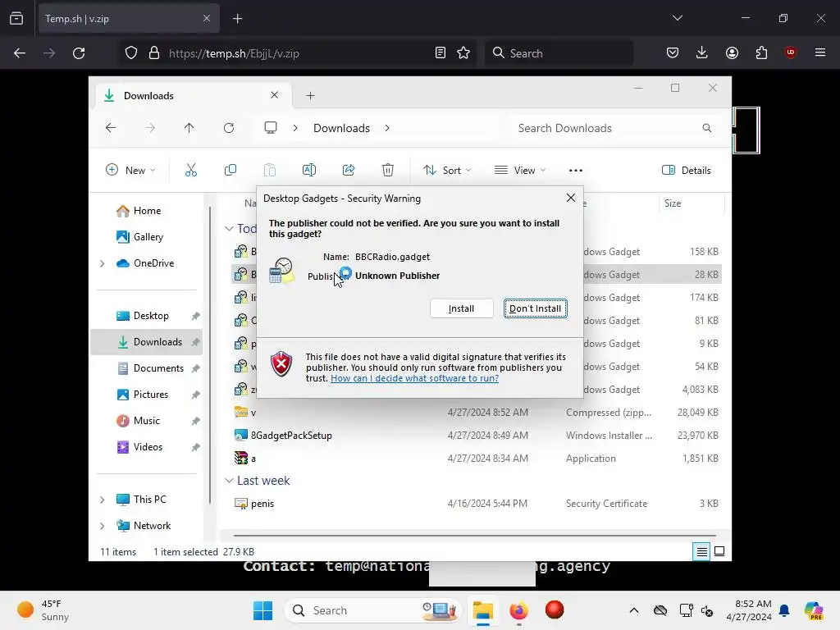Open Firefox account icon

(732, 52)
